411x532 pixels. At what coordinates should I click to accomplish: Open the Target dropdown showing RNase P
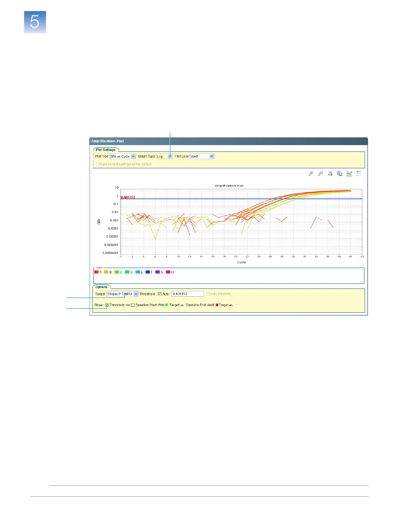(x=136, y=294)
